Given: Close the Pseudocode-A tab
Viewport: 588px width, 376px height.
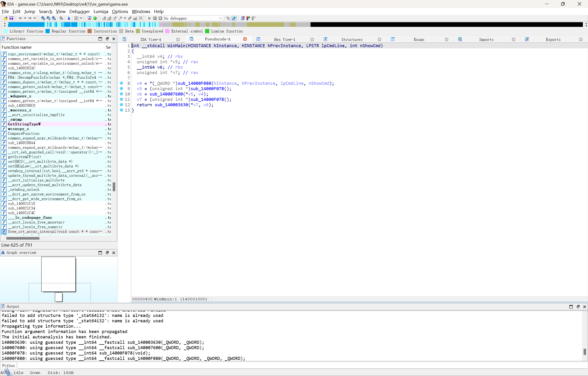Looking at the screenshot, I should (245, 39).
